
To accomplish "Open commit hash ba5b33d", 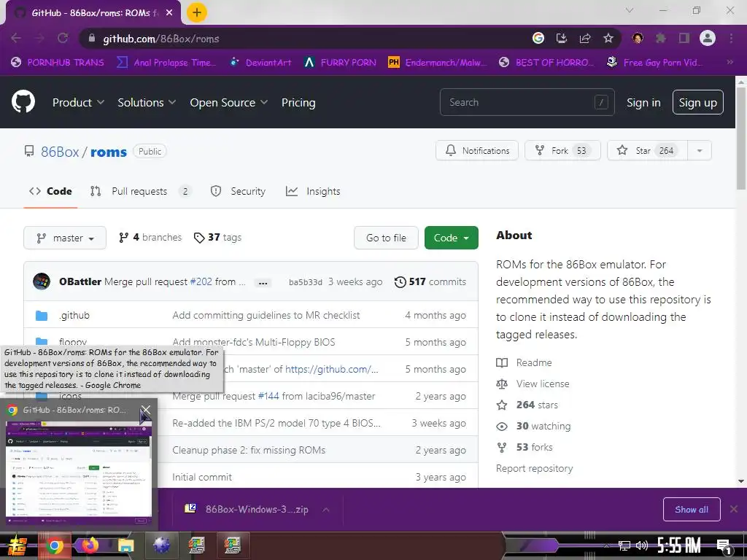I will pyautogui.click(x=306, y=282).
